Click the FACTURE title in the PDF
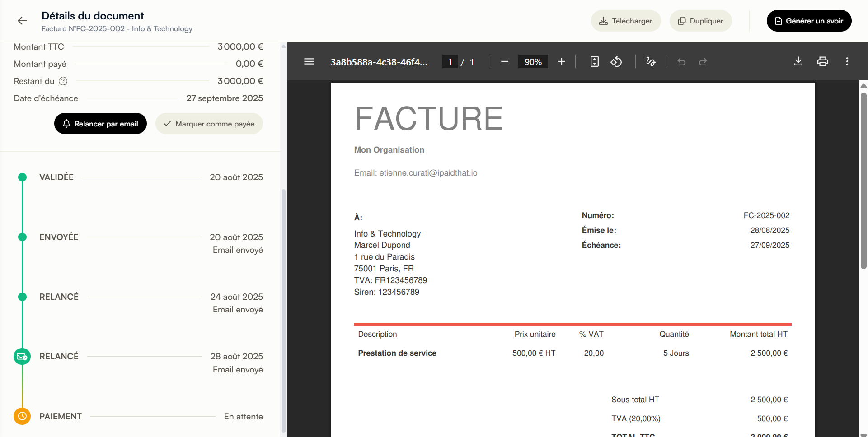 [429, 118]
